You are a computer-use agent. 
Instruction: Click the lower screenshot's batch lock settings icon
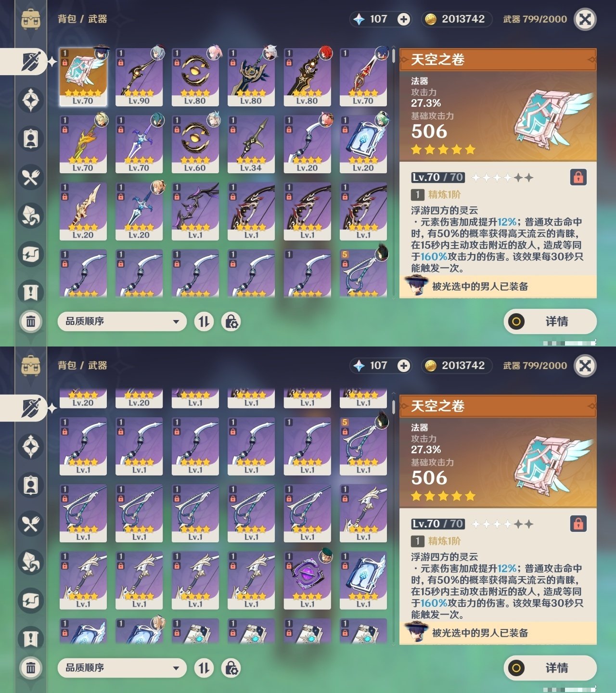pos(231,668)
